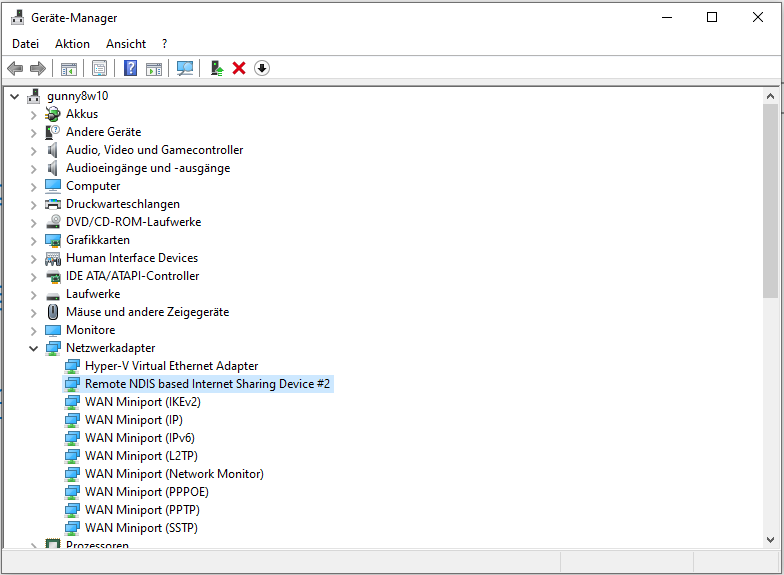The image size is (784, 575).
Task: Click the Device Manager title bar icon
Action: point(18,18)
